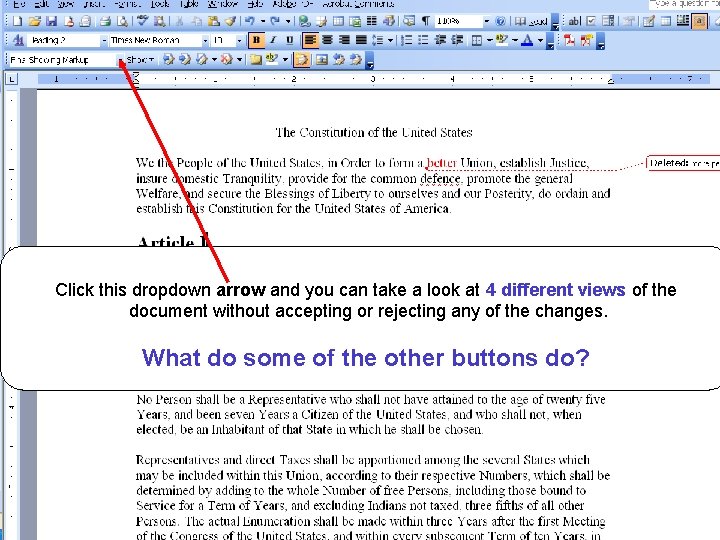The image size is (720, 540).
Task: Expand the Undo history dropdown arrow
Action: coord(263,21)
